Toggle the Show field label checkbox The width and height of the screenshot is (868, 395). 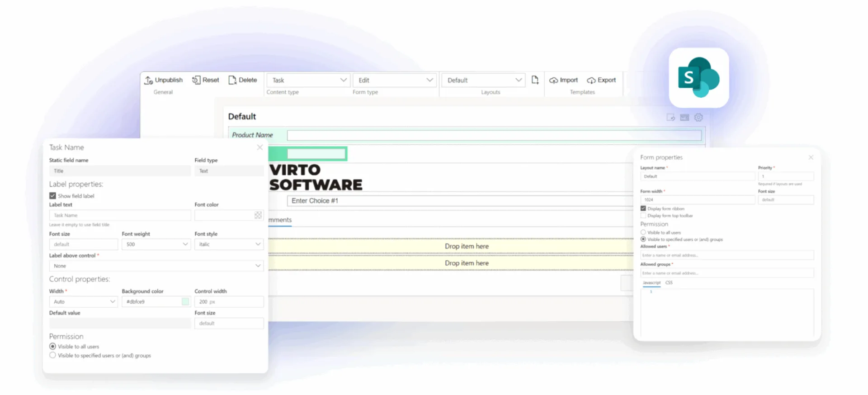coord(52,196)
